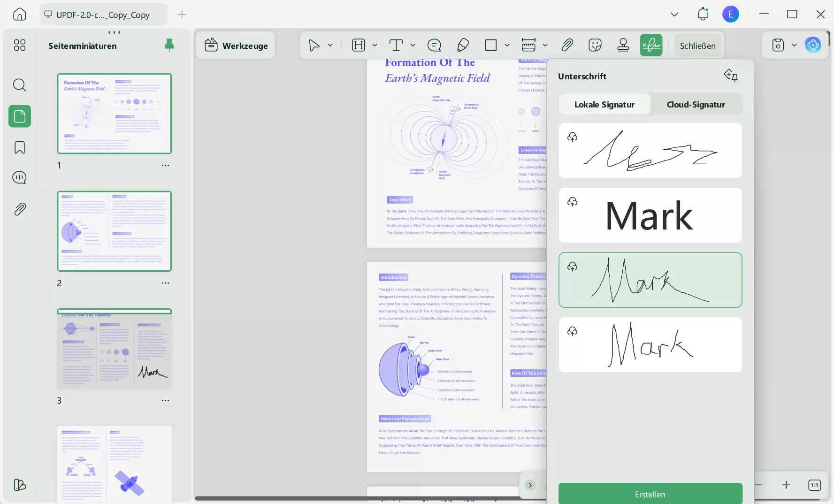Toggle the signature tool
The width and height of the screenshot is (834, 504).
pyautogui.click(x=651, y=45)
